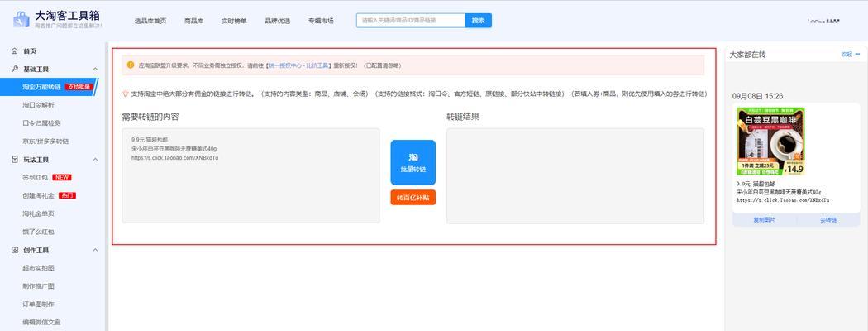868x331 pixels.
Task: Click the orange warning icon in notice banner
Action: (x=131, y=65)
